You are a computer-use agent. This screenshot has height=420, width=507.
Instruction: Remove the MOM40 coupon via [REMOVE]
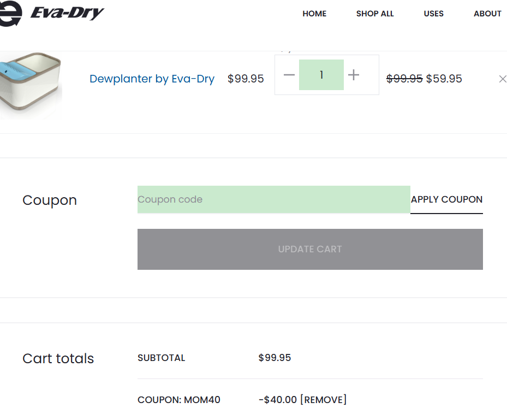[323, 400]
